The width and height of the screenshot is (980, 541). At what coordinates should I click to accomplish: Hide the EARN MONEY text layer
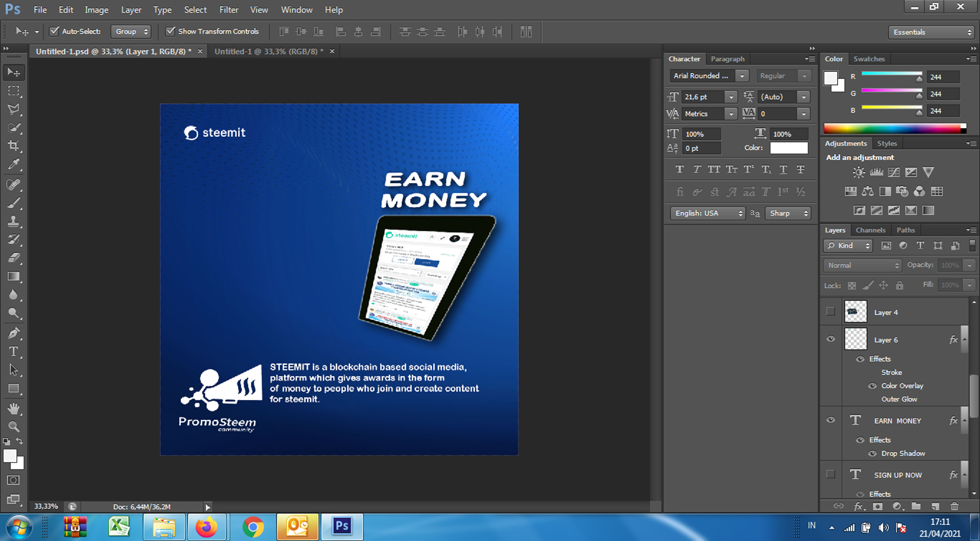831,420
